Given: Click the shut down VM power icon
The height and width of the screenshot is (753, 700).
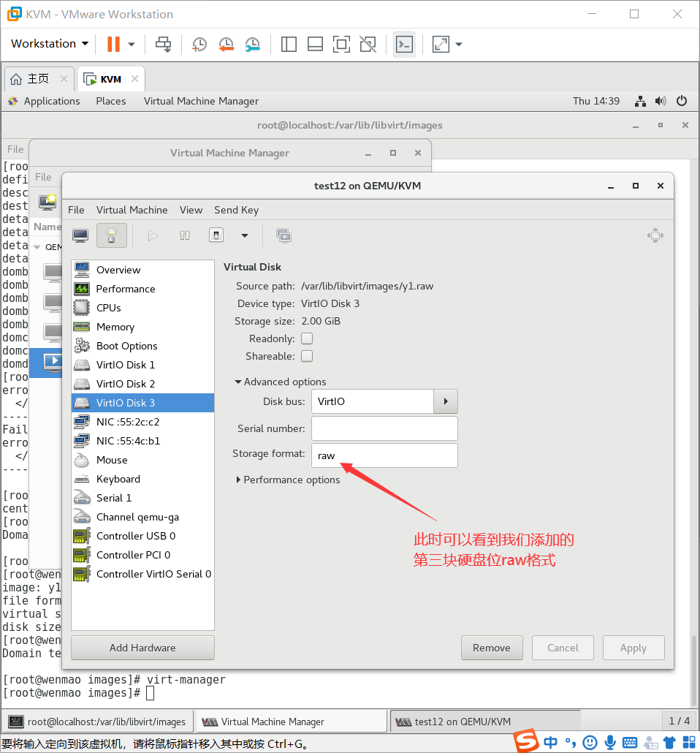Looking at the screenshot, I should (x=216, y=235).
